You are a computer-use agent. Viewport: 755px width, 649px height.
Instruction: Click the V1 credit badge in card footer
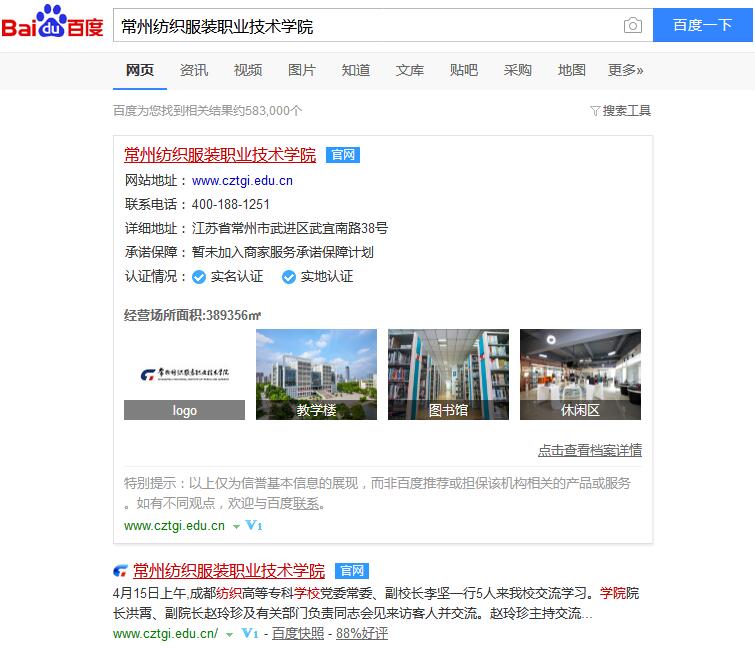[254, 525]
